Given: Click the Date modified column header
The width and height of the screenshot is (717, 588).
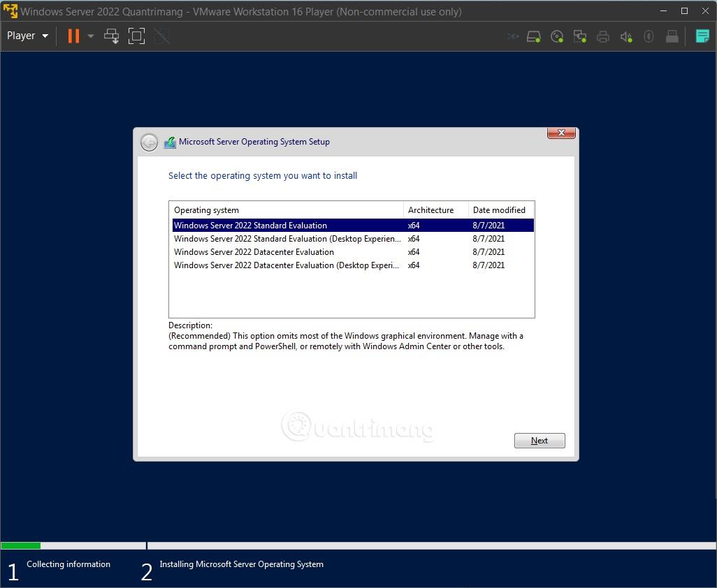Looking at the screenshot, I should pyautogui.click(x=501, y=210).
